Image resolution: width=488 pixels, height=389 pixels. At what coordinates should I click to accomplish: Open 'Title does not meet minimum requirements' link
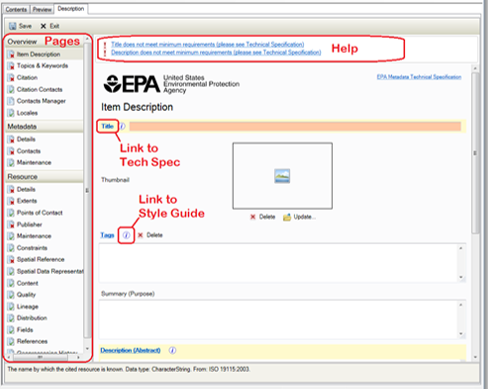click(x=207, y=44)
